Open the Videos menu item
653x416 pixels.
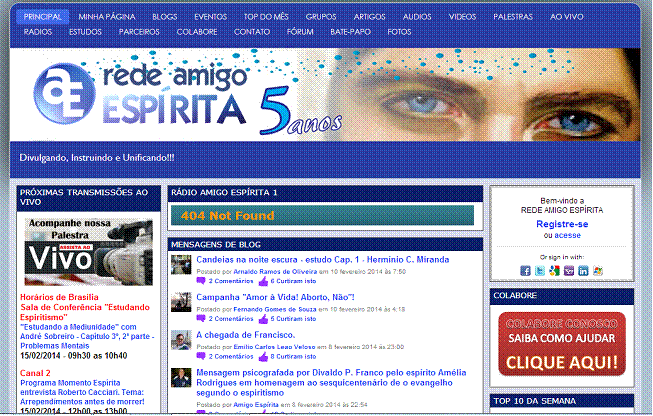pos(462,17)
